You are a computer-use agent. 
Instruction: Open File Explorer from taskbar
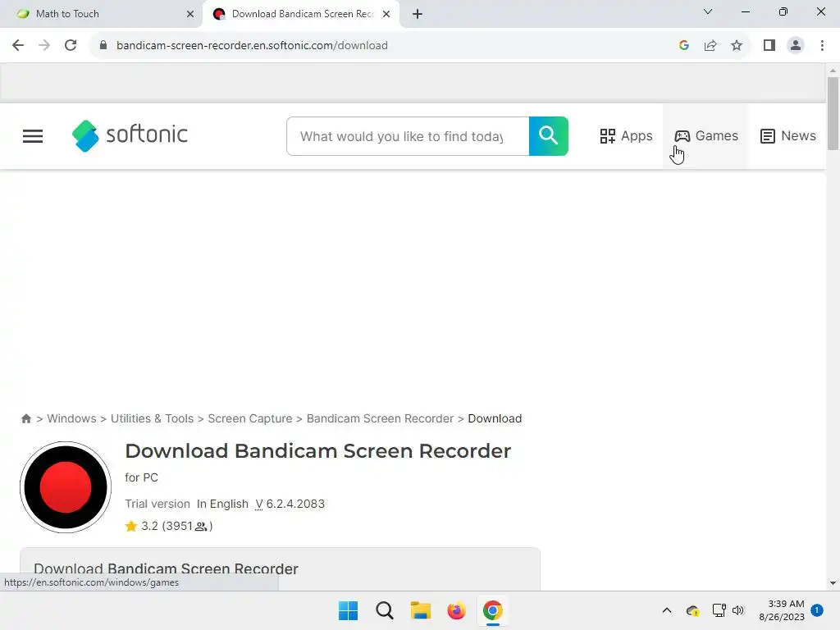[421, 610]
